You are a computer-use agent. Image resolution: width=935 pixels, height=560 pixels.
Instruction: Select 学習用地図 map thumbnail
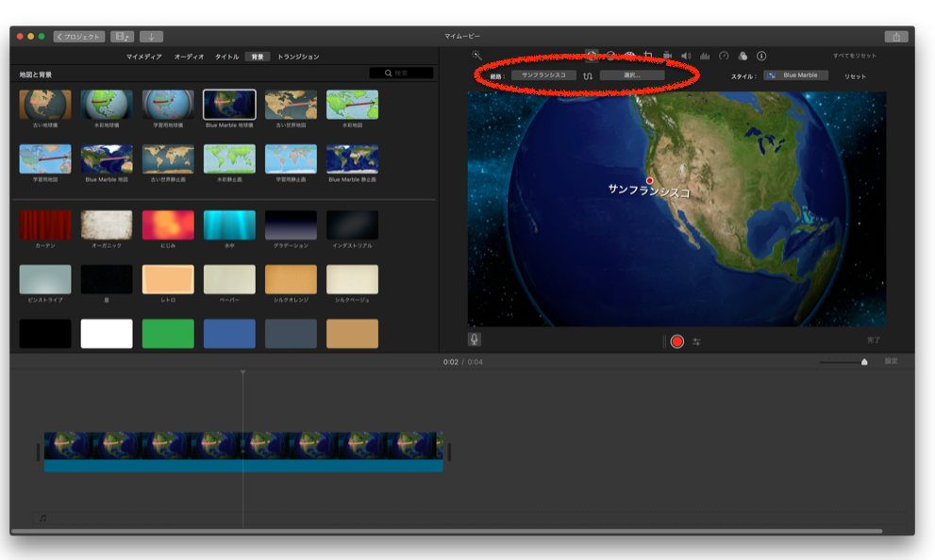pos(45,159)
